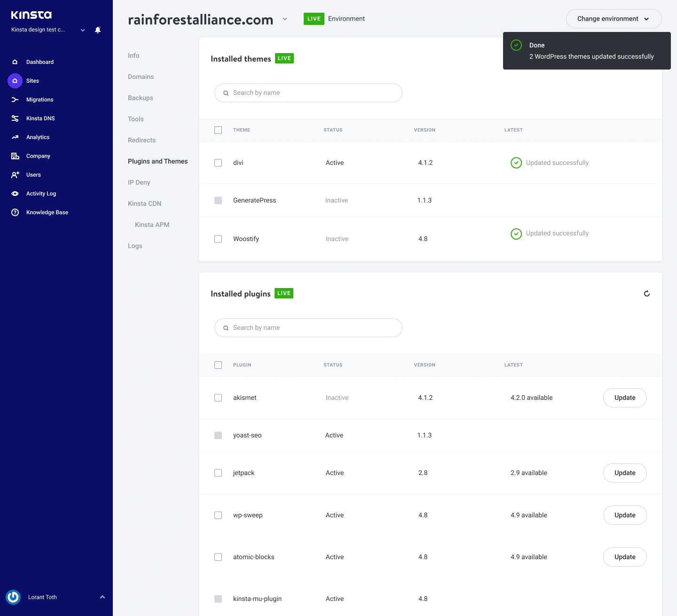Expand the company selector chevron

coord(83,30)
